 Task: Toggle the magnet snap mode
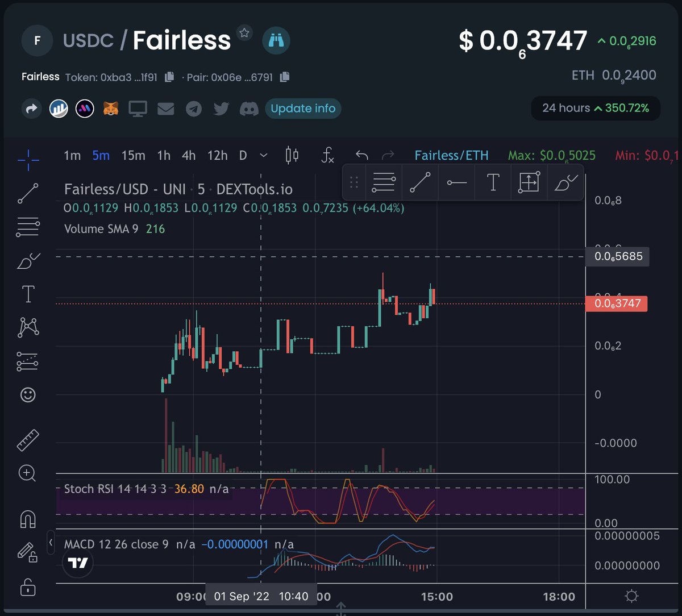[x=28, y=519]
